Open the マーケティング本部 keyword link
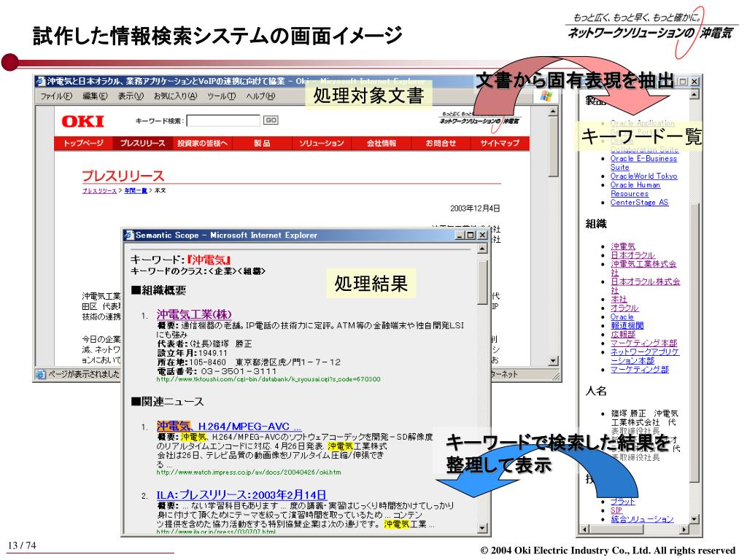 pyautogui.click(x=643, y=343)
